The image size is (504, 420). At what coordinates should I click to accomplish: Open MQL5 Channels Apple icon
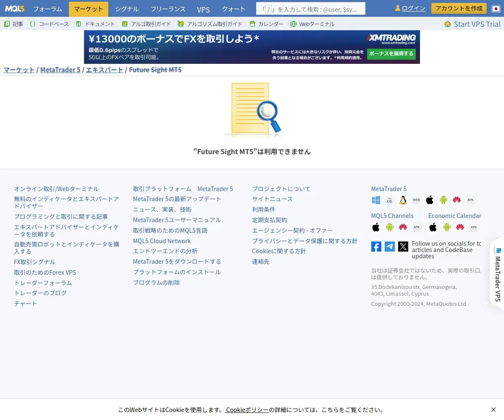[x=376, y=227]
